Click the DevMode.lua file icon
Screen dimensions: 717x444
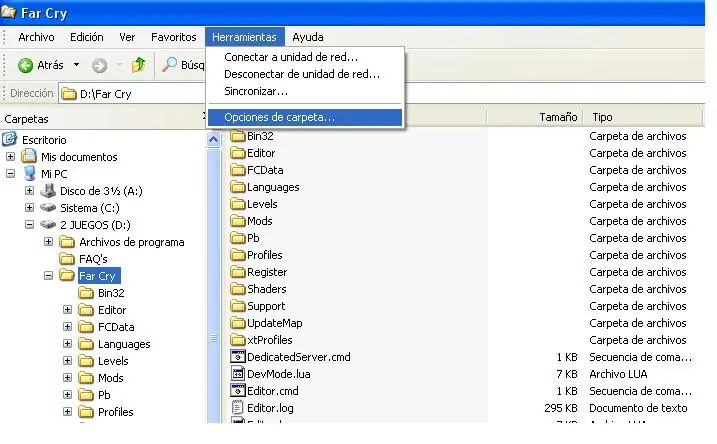238,374
